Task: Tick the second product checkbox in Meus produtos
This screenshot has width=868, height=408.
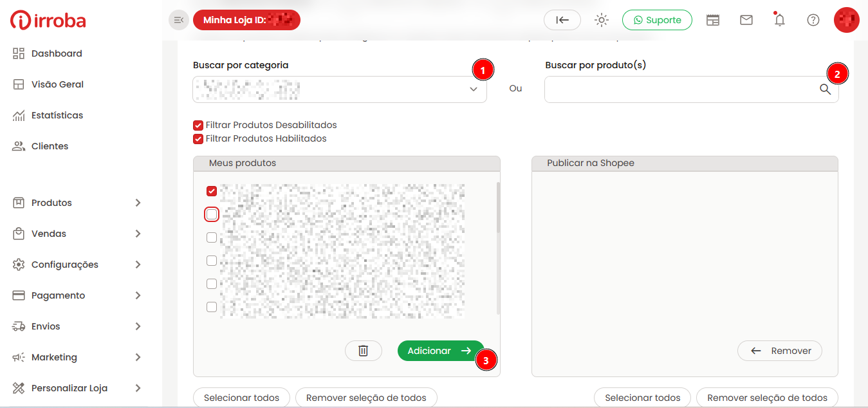Action: tap(212, 214)
